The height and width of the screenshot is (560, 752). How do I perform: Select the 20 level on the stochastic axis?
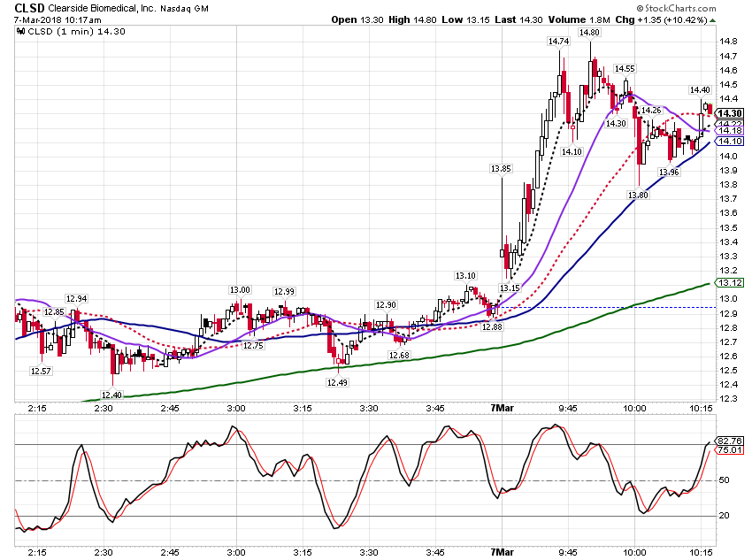pos(725,516)
